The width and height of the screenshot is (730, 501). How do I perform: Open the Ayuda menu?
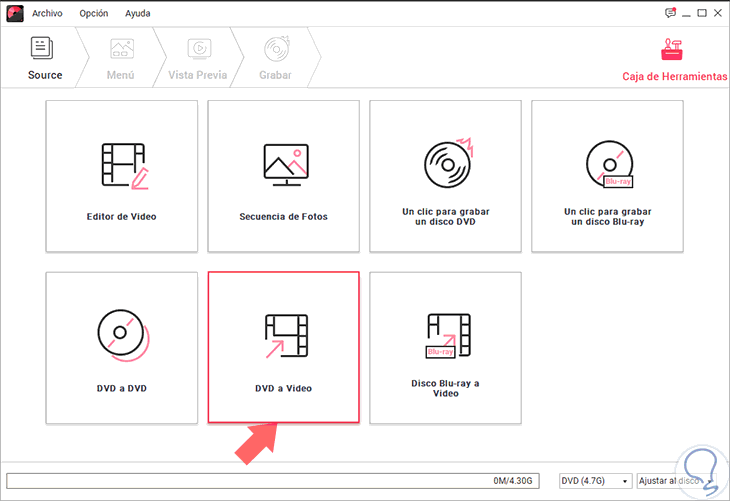click(x=137, y=14)
